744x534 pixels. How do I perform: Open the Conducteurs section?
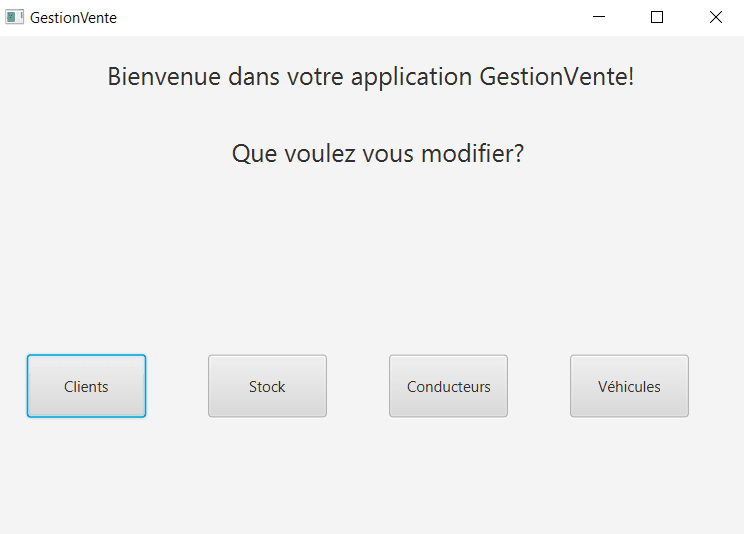tap(448, 386)
